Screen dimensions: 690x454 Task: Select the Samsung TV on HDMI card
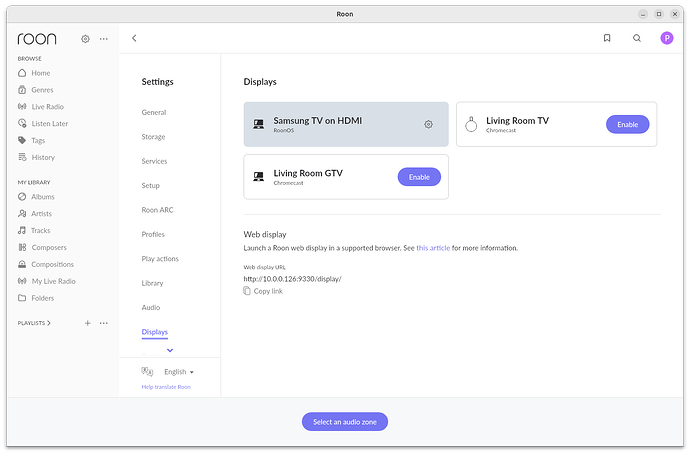point(346,124)
